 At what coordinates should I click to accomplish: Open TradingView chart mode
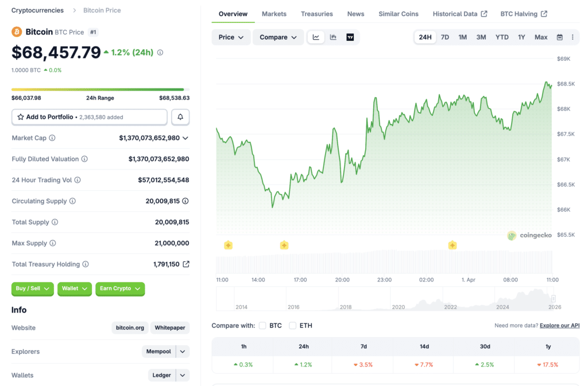[x=350, y=37]
